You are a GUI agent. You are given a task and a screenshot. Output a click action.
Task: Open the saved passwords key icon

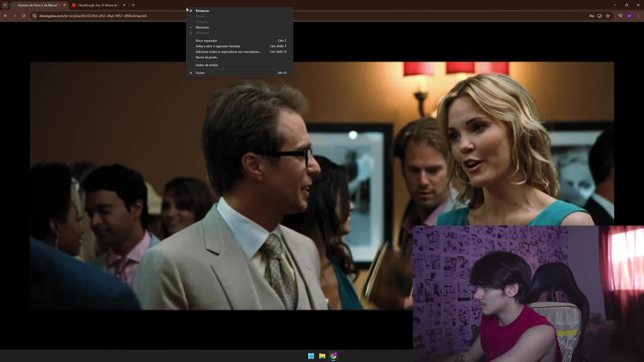[592, 16]
